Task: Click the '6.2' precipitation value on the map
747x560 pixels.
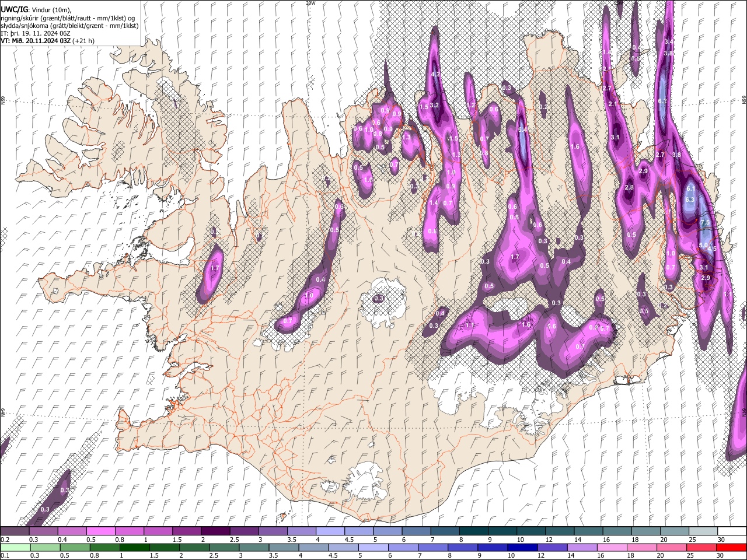Action: 662,101
